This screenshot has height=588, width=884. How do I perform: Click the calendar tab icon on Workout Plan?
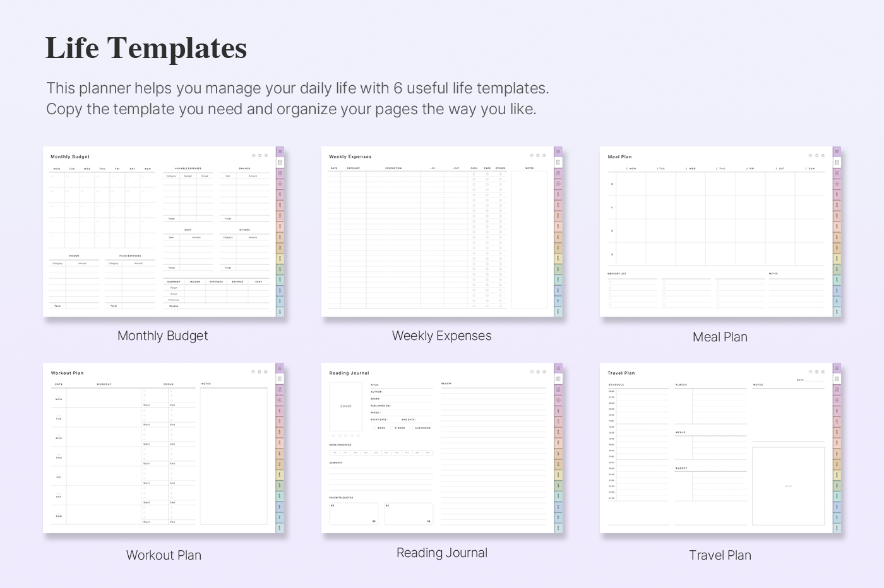click(280, 379)
